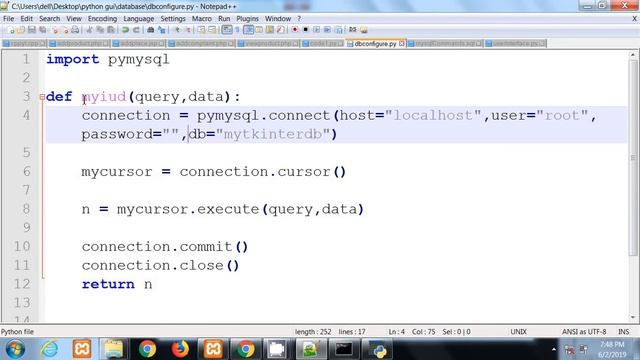Create a new file with the New toolbar icon
Image resolution: width=640 pixels, height=360 pixels.
pyautogui.click(x=11, y=30)
